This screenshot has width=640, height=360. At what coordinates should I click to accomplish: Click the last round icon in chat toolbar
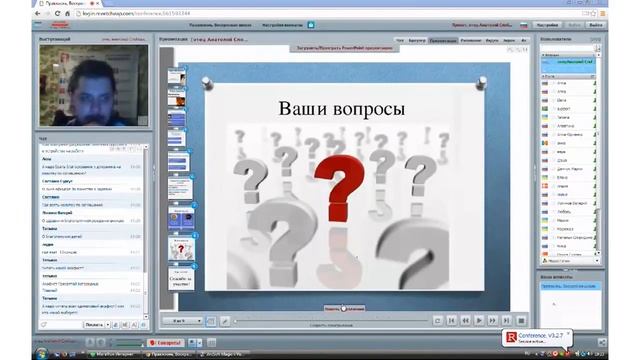tap(144, 325)
